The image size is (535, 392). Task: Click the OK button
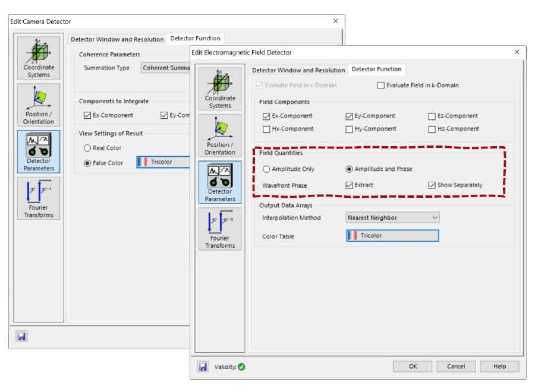(x=413, y=366)
